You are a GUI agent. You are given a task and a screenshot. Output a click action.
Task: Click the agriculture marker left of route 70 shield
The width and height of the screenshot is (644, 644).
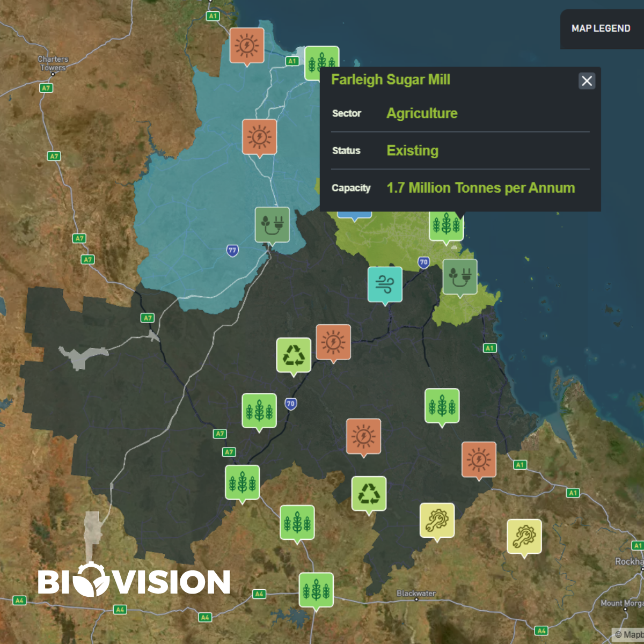tap(259, 411)
